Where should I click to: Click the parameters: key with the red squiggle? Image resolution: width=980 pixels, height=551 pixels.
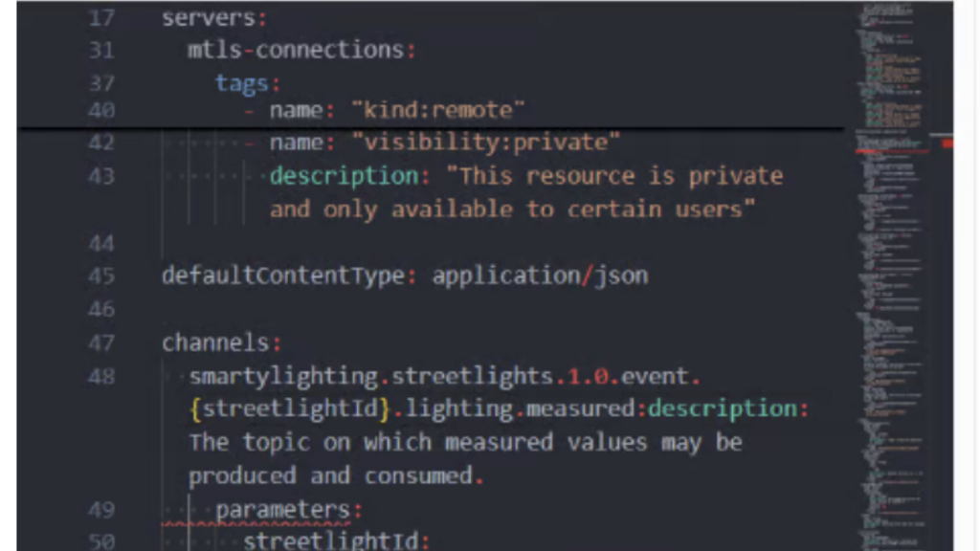click(x=285, y=509)
